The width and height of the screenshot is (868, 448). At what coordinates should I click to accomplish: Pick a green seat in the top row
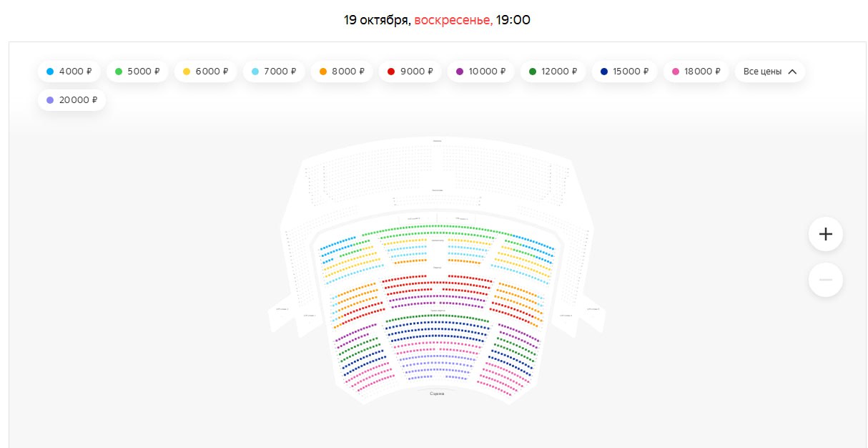(437, 227)
